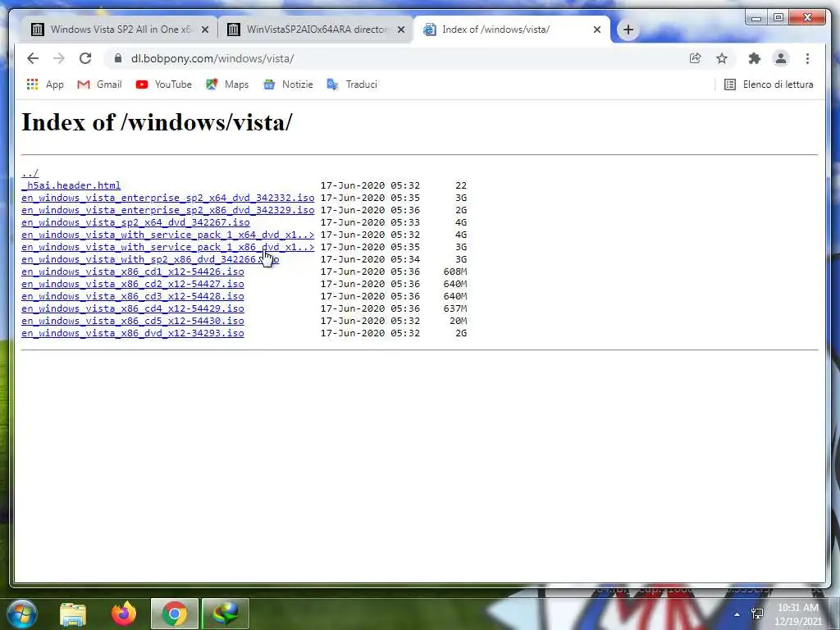Download vista service pack 1 x64 dvd iso

167,235
